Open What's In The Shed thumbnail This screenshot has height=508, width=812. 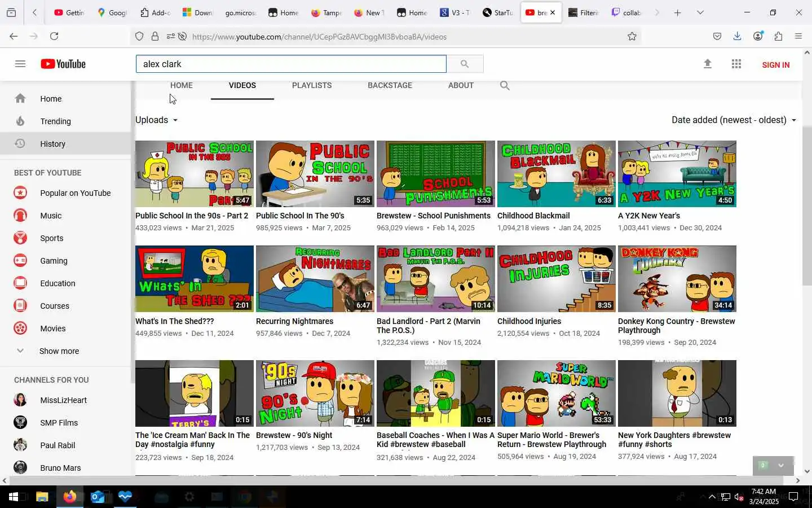coord(194,279)
